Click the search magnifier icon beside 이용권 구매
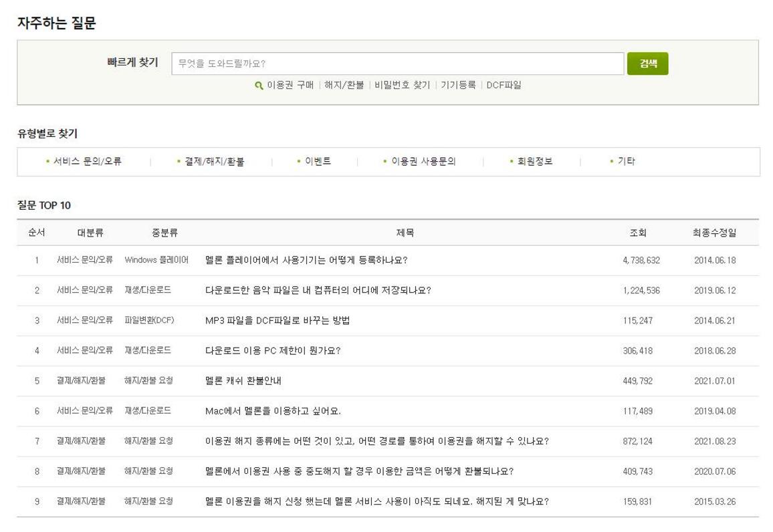 pyautogui.click(x=258, y=86)
